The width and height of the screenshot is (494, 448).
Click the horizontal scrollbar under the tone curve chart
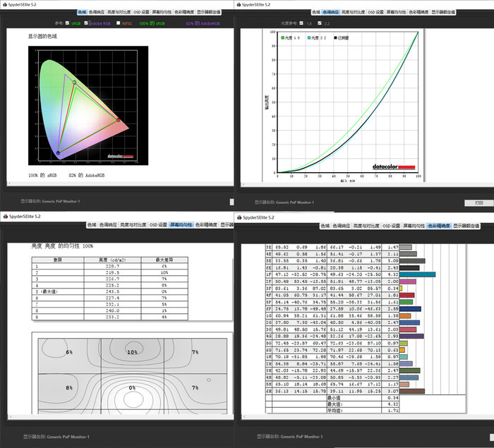point(367,184)
